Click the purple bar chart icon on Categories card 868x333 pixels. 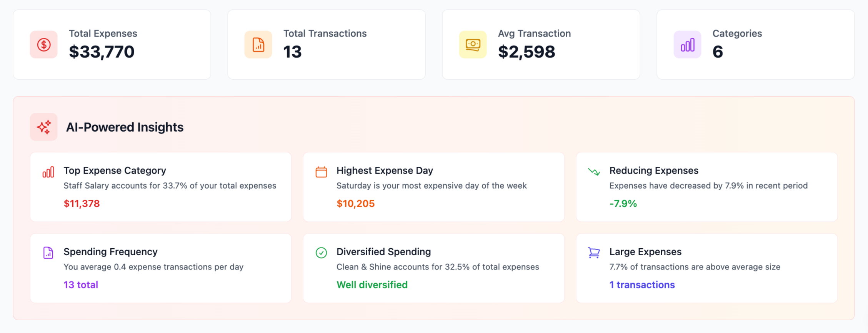[x=687, y=44]
